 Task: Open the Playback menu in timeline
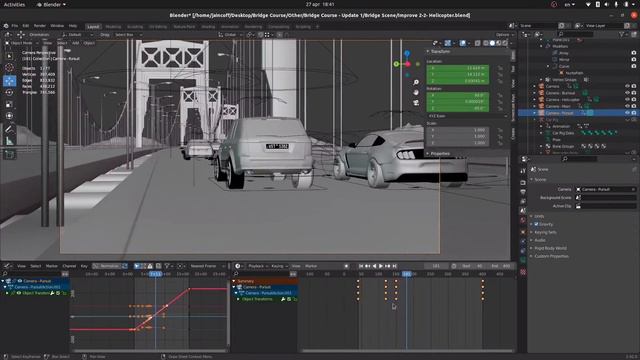tap(258, 266)
